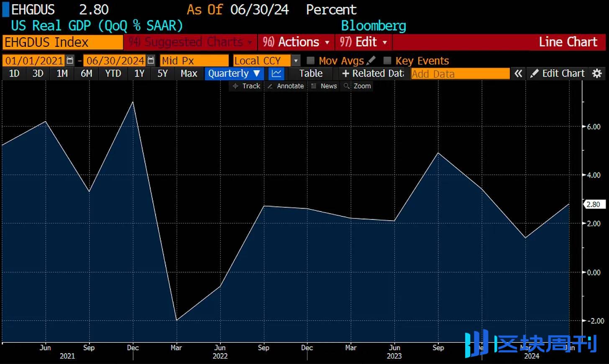The image size is (609, 364).
Task: Open the News overlay tool
Action: (x=324, y=86)
